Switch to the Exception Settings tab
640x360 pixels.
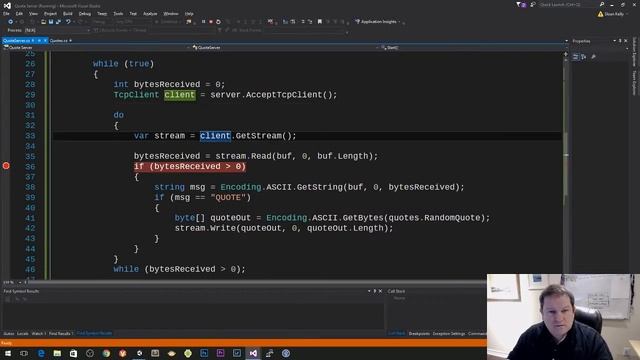[449, 333]
